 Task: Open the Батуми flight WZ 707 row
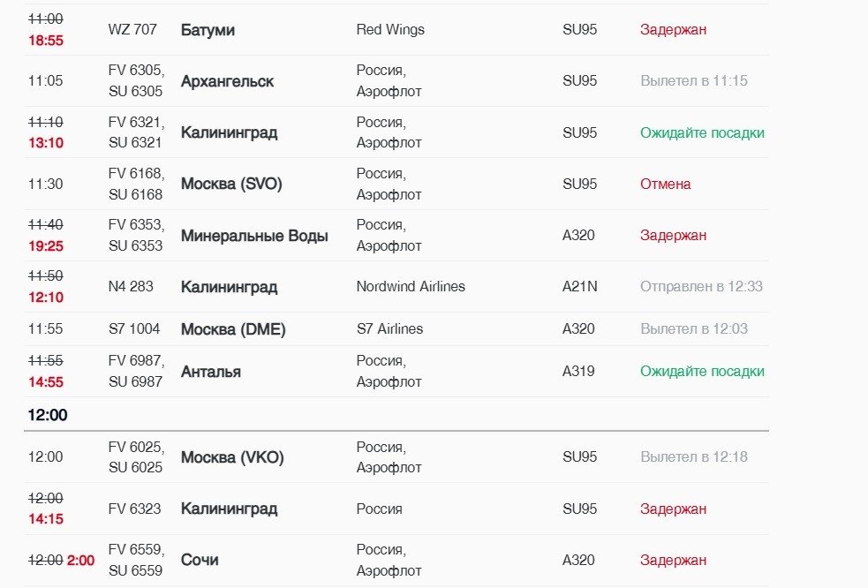tap(396, 29)
